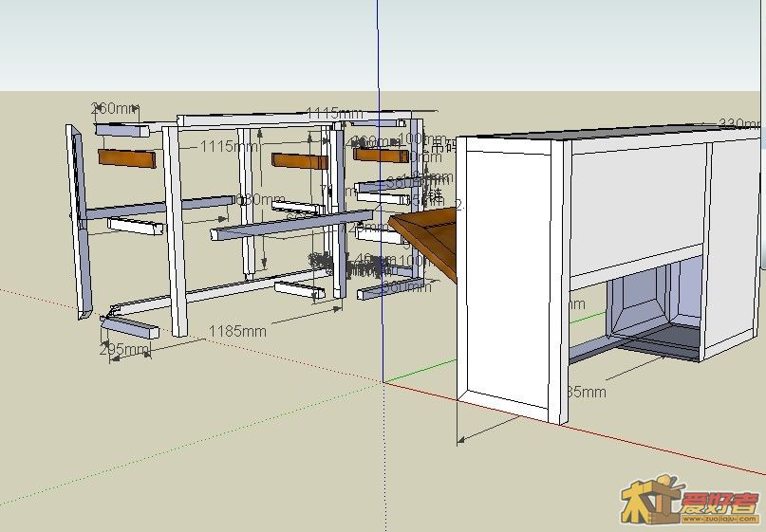Select the 260mm dimension label

115,108
